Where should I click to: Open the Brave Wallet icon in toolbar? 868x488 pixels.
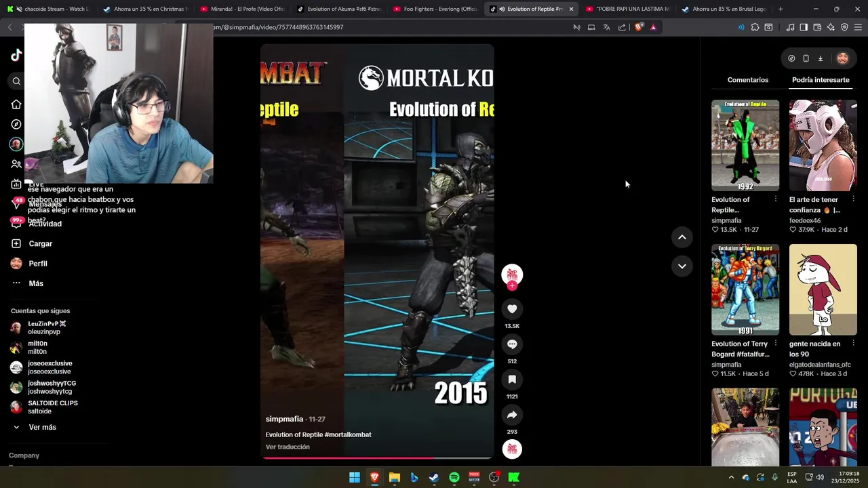coord(817,27)
